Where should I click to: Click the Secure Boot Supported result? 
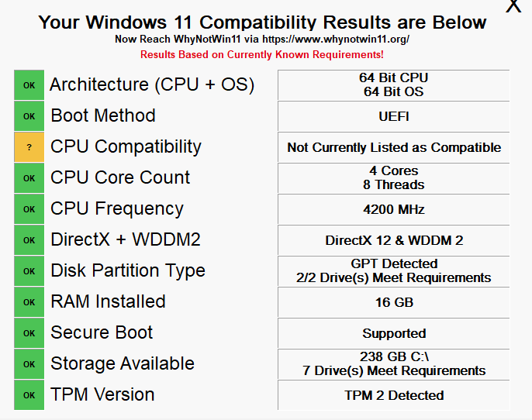click(394, 333)
